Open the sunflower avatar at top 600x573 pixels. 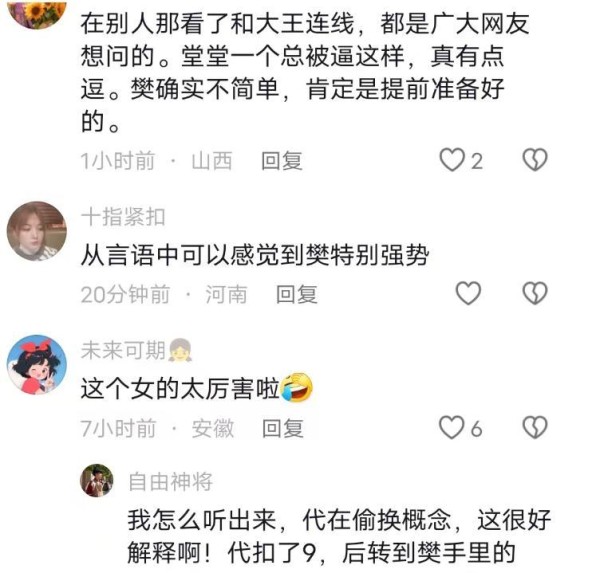[37, 13]
